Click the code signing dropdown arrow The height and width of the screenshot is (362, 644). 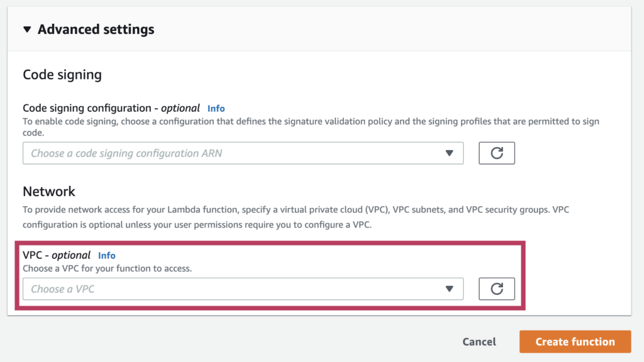click(449, 153)
